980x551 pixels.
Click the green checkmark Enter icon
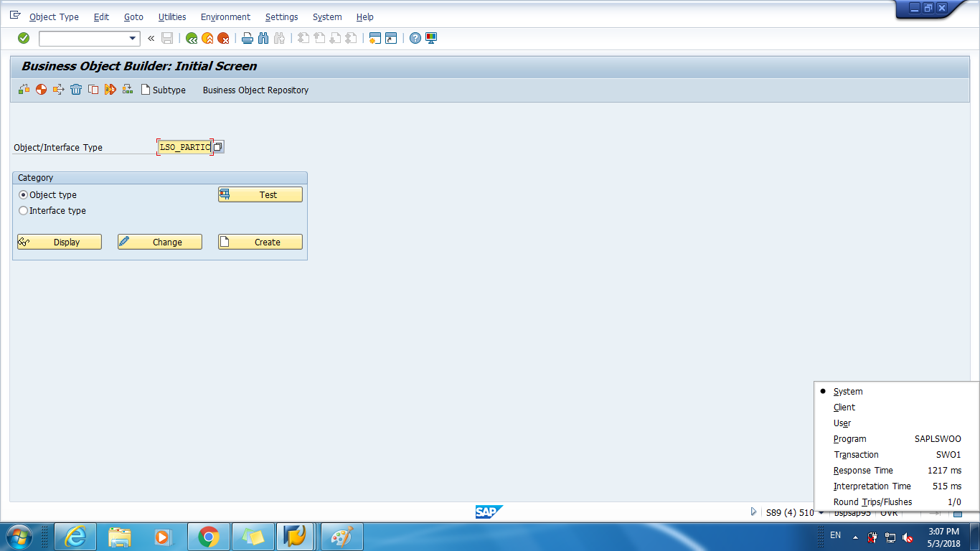[23, 38]
